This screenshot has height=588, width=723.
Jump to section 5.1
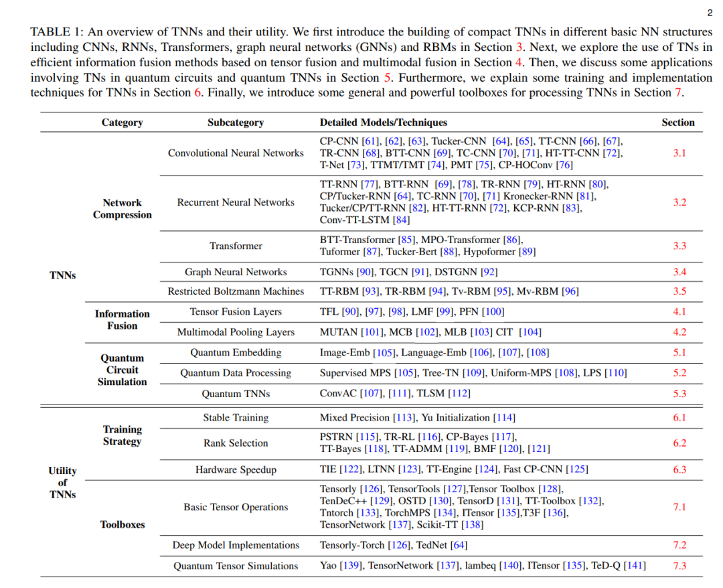[x=679, y=352]
